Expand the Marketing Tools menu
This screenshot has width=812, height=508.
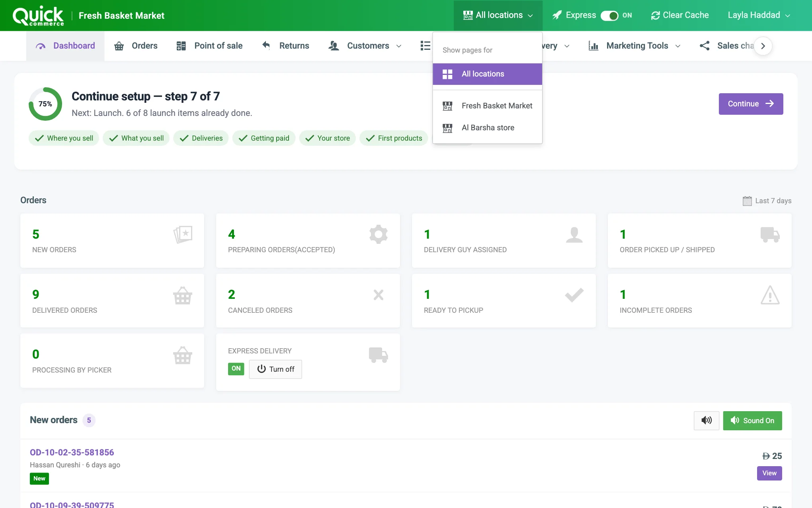pos(635,46)
